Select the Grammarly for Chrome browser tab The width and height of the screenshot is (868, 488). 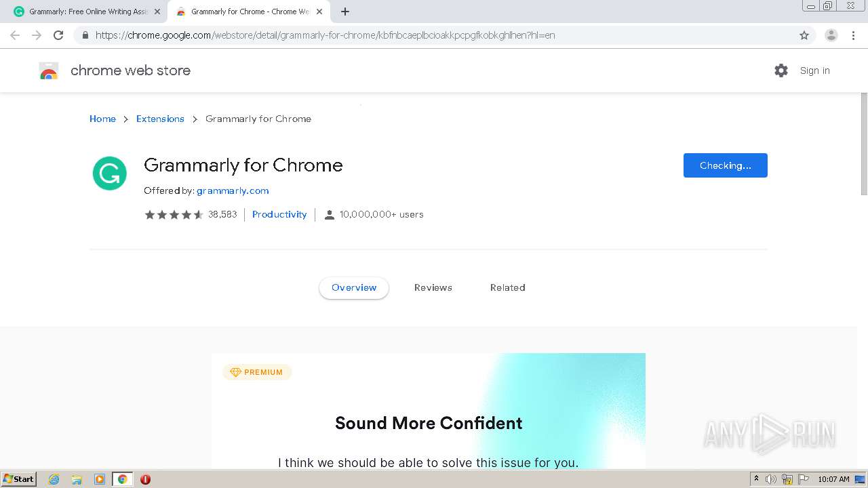coord(248,12)
